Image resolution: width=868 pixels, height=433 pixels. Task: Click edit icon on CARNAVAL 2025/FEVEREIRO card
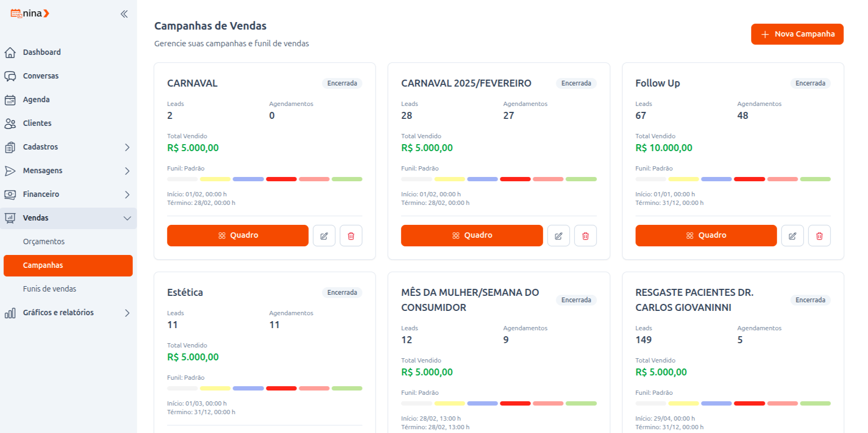[558, 236]
